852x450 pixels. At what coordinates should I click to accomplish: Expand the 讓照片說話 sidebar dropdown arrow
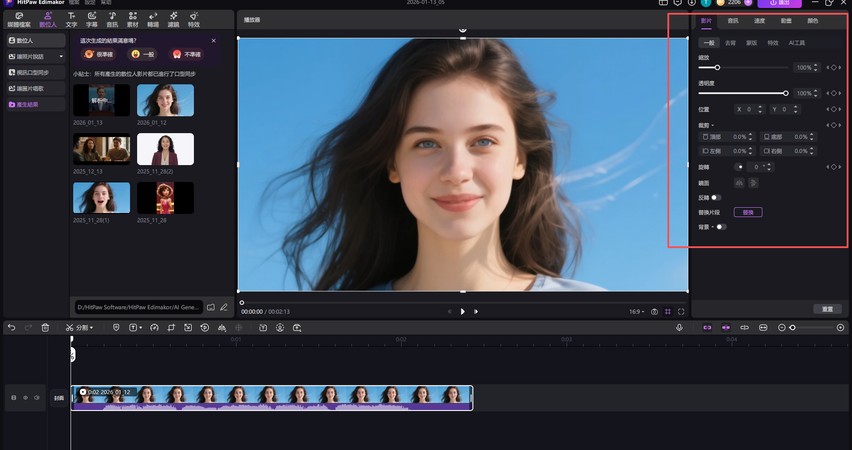coord(61,57)
